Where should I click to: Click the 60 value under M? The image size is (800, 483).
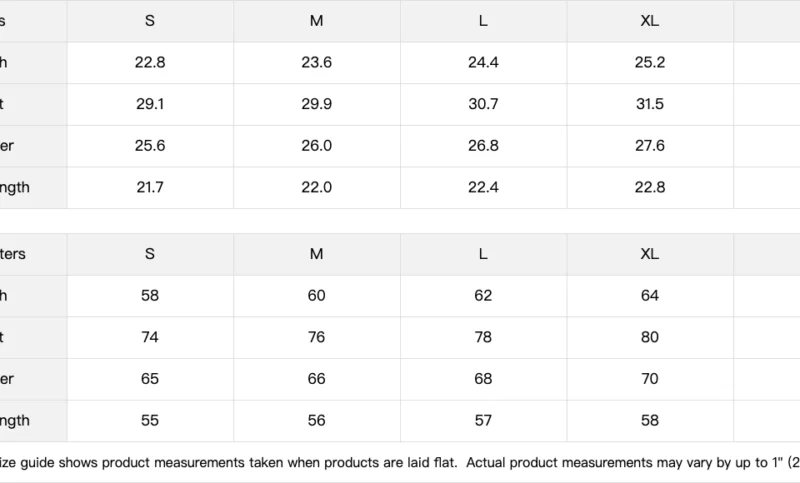[316, 296]
